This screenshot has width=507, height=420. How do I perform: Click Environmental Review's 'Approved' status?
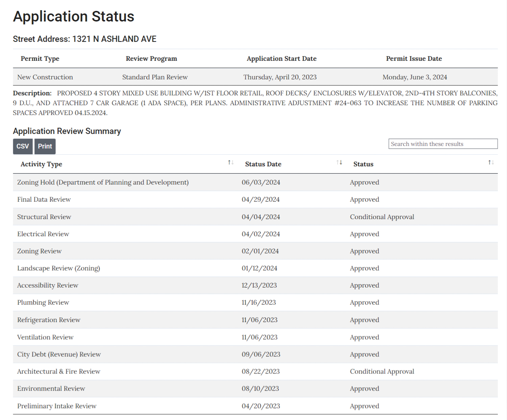pyautogui.click(x=364, y=389)
